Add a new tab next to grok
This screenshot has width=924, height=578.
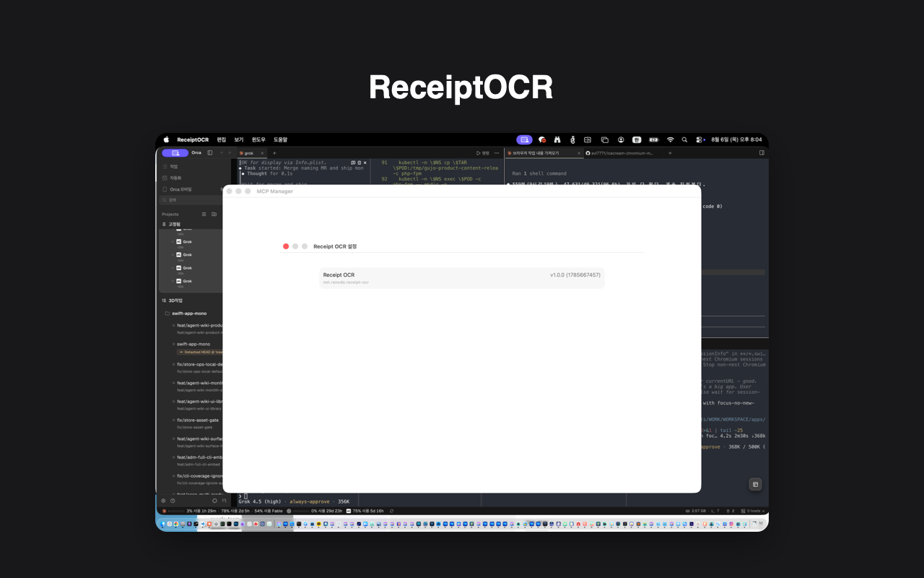(x=274, y=153)
